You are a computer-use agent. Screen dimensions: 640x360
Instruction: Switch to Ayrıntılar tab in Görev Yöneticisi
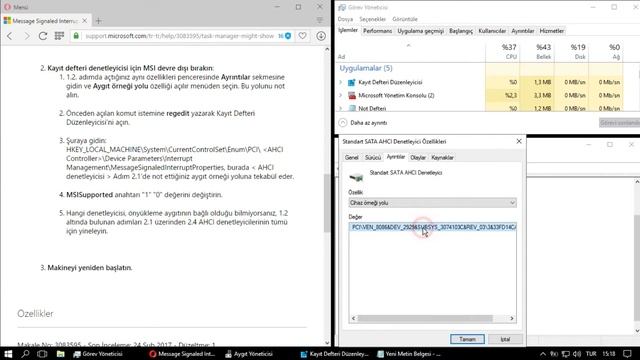[x=522, y=31]
